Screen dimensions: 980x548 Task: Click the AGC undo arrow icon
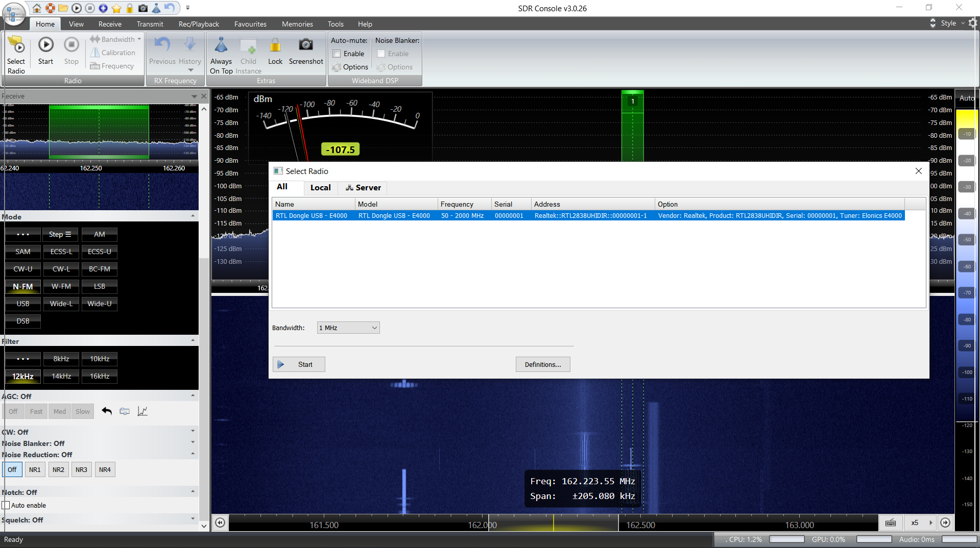(x=106, y=411)
